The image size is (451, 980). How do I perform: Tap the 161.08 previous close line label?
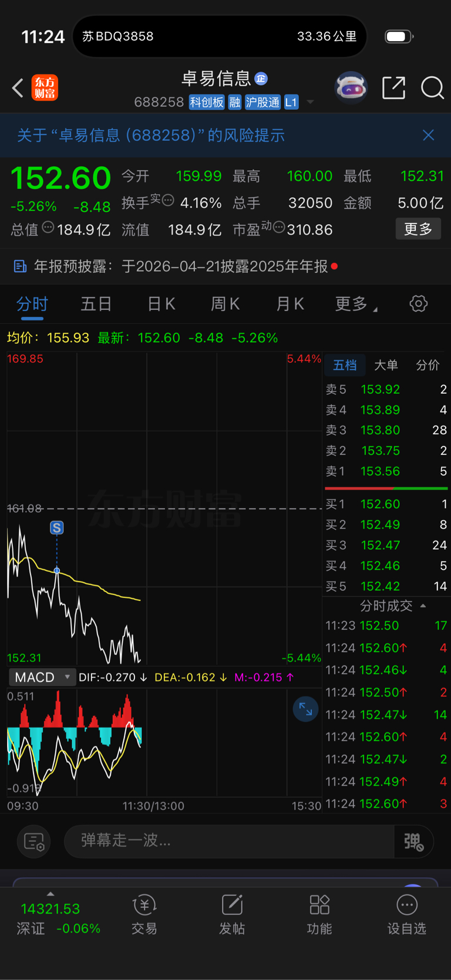(x=24, y=508)
